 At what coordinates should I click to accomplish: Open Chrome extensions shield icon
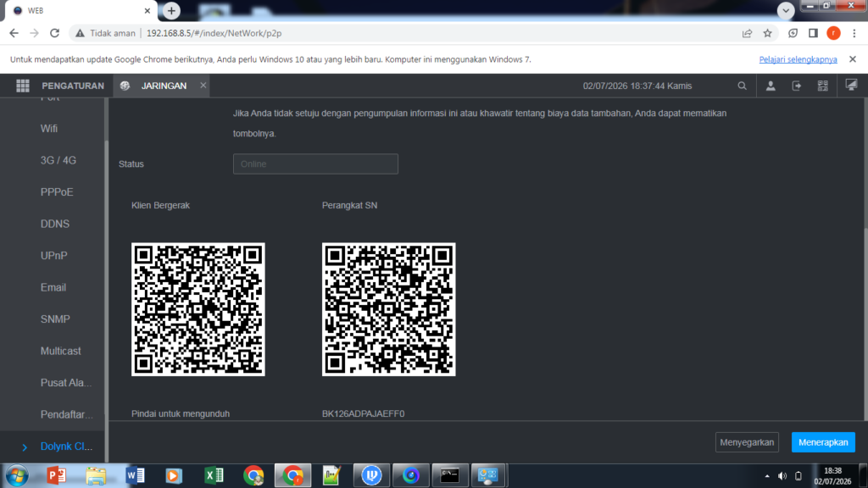coord(793,33)
